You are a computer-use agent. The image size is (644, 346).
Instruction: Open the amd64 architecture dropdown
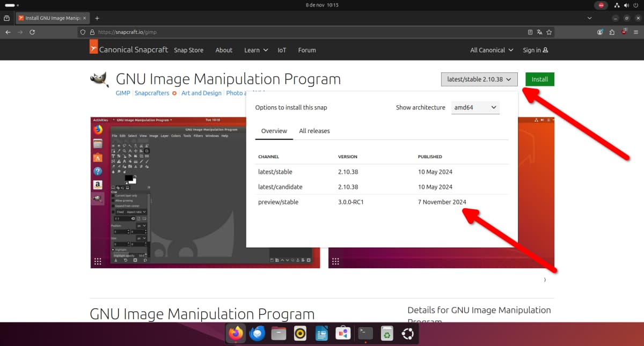pyautogui.click(x=475, y=107)
